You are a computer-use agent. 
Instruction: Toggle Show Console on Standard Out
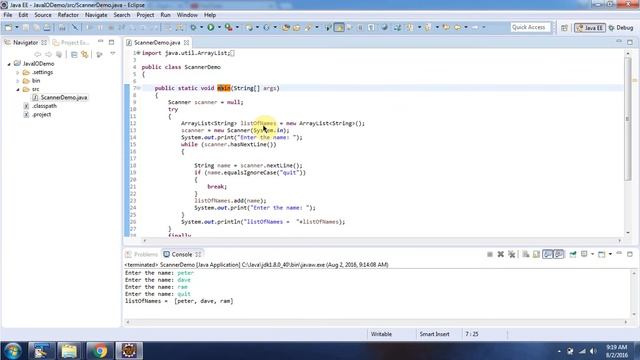(548, 254)
